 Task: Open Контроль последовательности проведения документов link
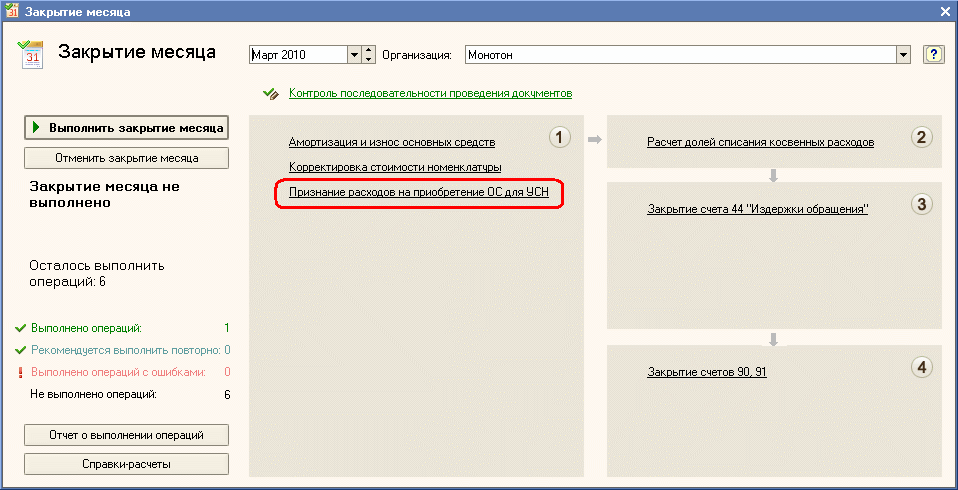[430, 94]
